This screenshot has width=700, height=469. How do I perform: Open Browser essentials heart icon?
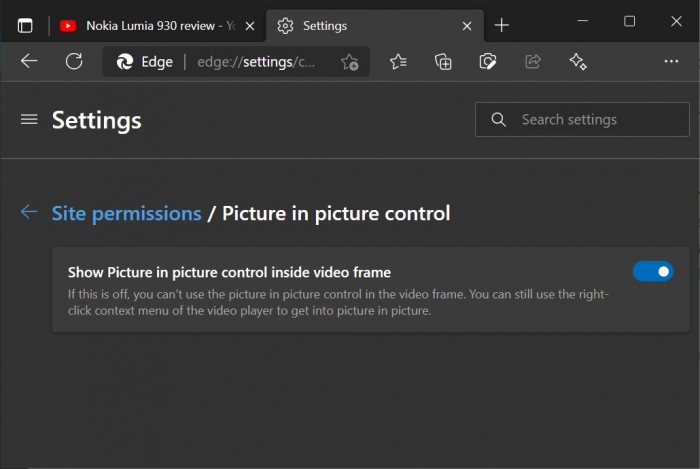(x=488, y=62)
